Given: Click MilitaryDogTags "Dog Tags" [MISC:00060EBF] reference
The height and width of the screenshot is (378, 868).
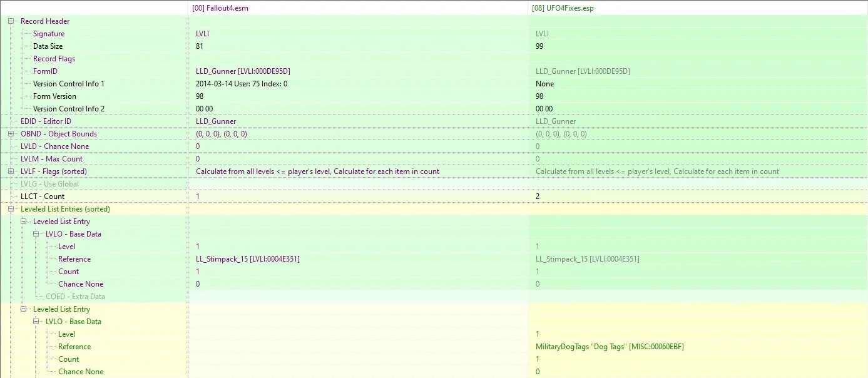Looking at the screenshot, I should tap(610, 347).
